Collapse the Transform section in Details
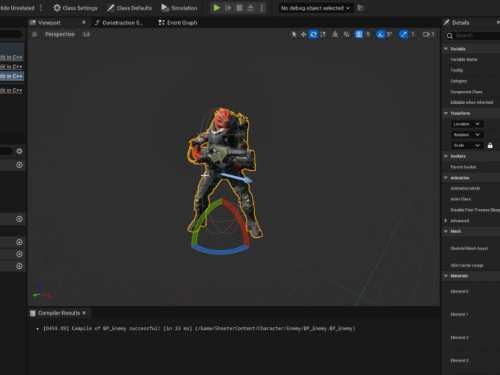Screen dimensions: 500x375 (446, 113)
